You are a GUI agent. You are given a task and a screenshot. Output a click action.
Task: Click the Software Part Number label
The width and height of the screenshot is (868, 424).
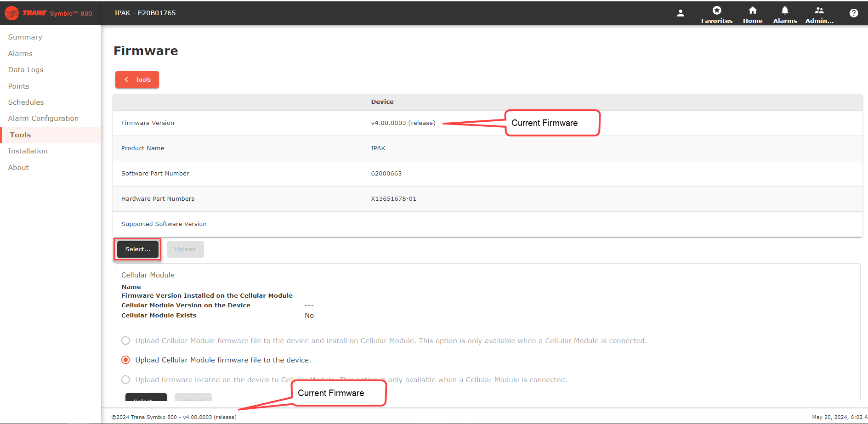[155, 174]
